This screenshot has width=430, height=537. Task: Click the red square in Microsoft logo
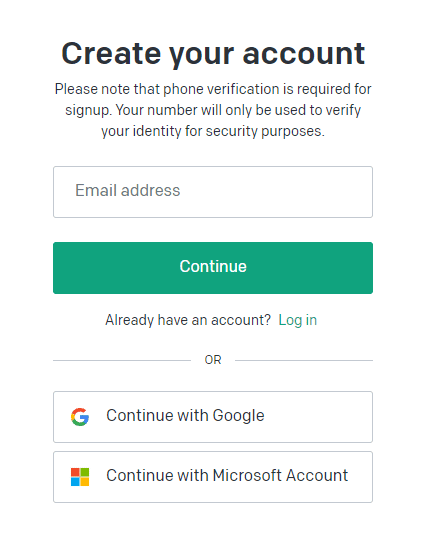pyautogui.click(x=75, y=472)
